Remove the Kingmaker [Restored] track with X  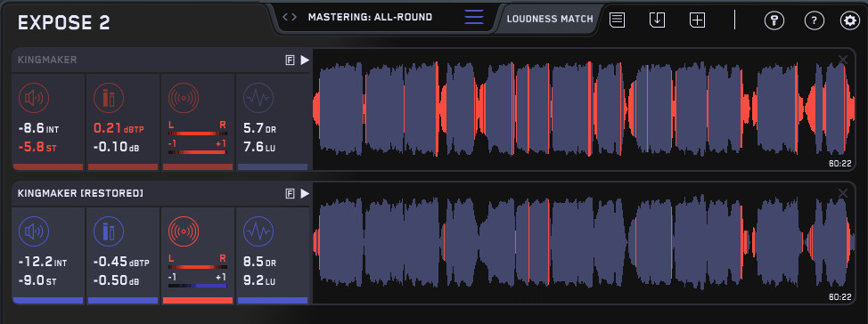point(843,192)
